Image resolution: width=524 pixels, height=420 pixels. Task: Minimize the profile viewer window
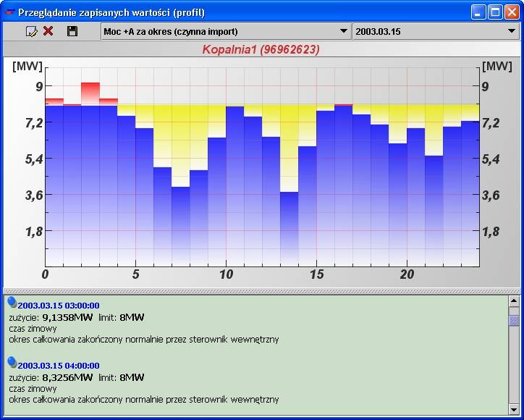pos(478,12)
